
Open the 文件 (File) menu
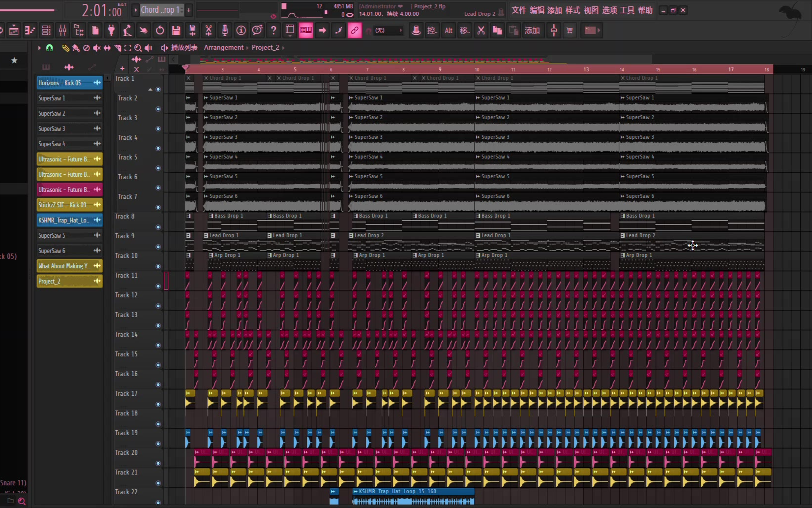[x=518, y=10]
